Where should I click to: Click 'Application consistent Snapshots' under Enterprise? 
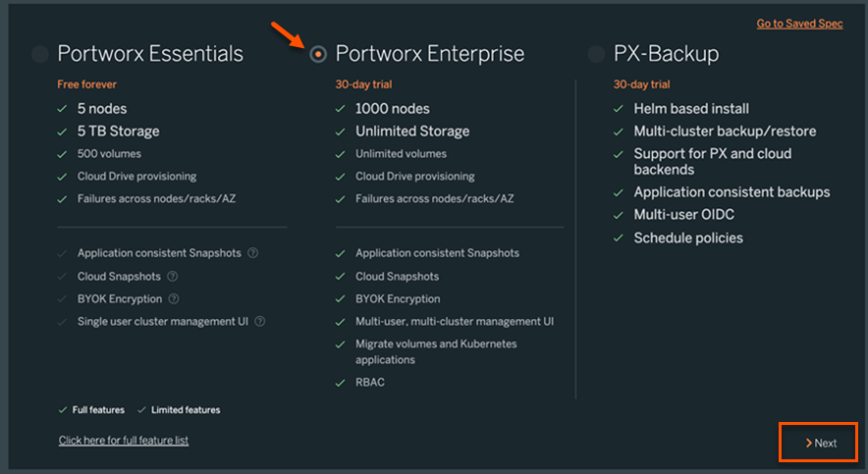(437, 253)
